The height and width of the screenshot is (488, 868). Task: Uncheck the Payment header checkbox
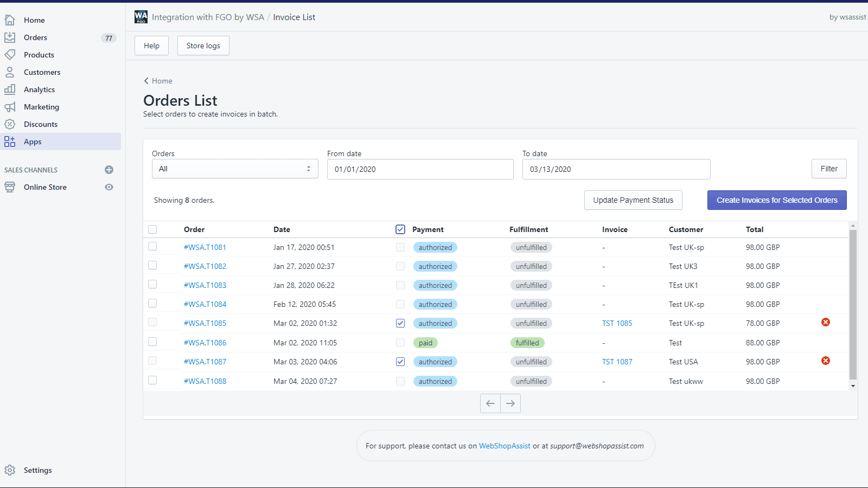tap(400, 229)
